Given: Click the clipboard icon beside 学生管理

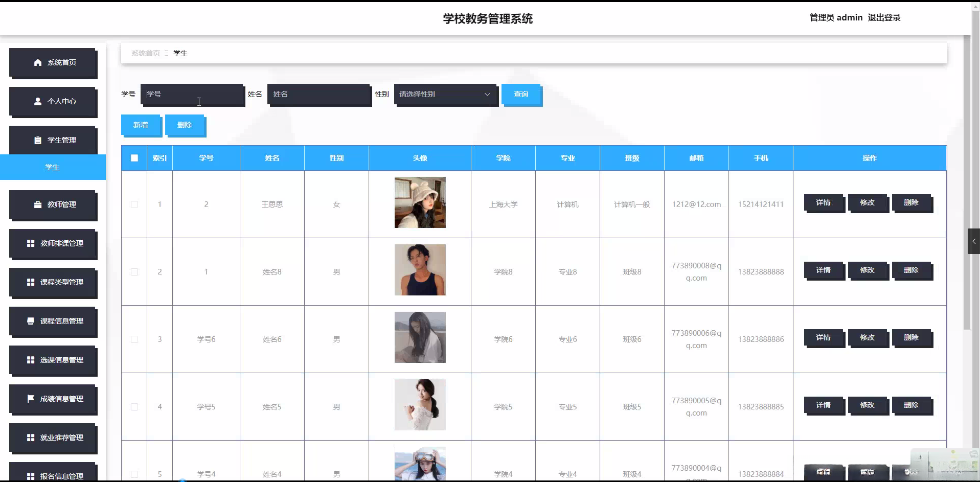Looking at the screenshot, I should 38,140.
